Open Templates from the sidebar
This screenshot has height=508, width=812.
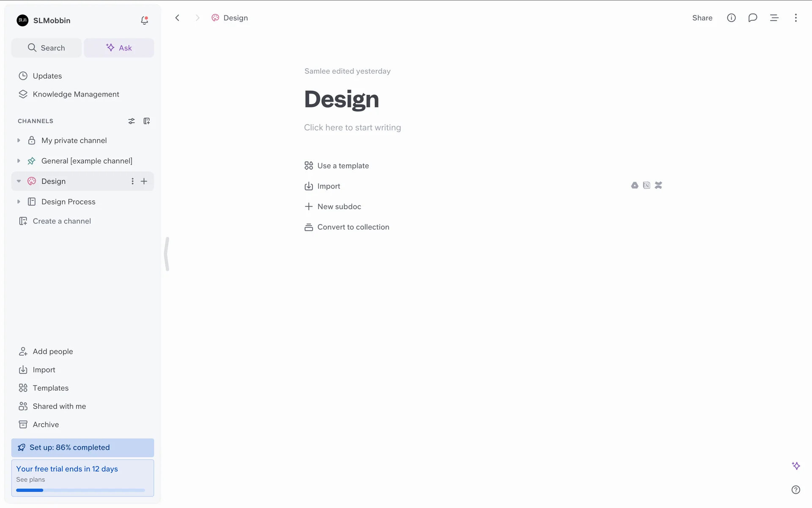pyautogui.click(x=50, y=388)
